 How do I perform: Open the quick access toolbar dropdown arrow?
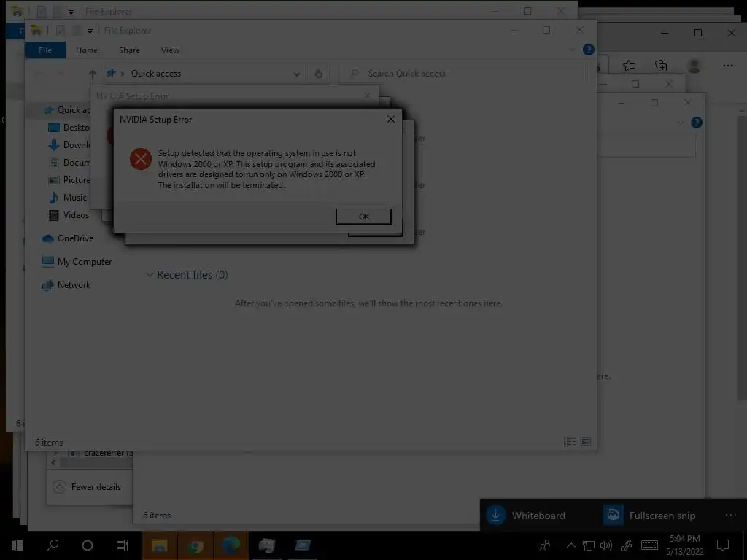point(90,31)
